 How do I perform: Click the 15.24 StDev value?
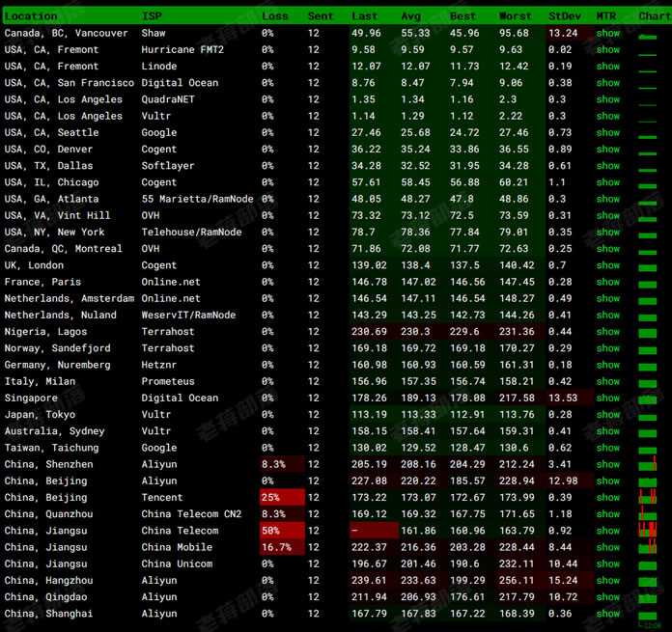pos(563,581)
